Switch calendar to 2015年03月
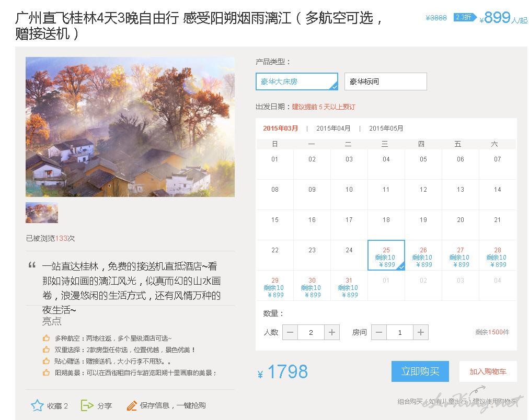Image resolution: width=529 pixels, height=420 pixels. click(x=280, y=129)
